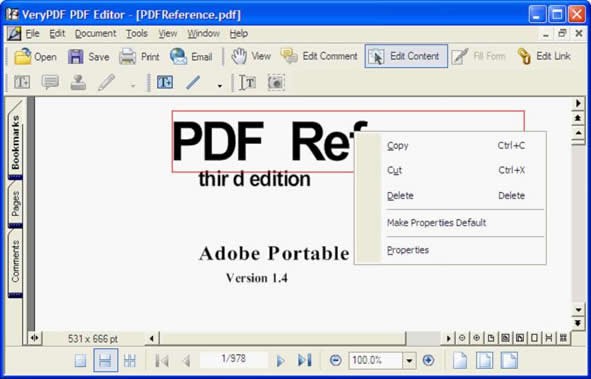This screenshot has width=591, height=379.
Task: Select the blue add-text content tool
Action: 165,82
